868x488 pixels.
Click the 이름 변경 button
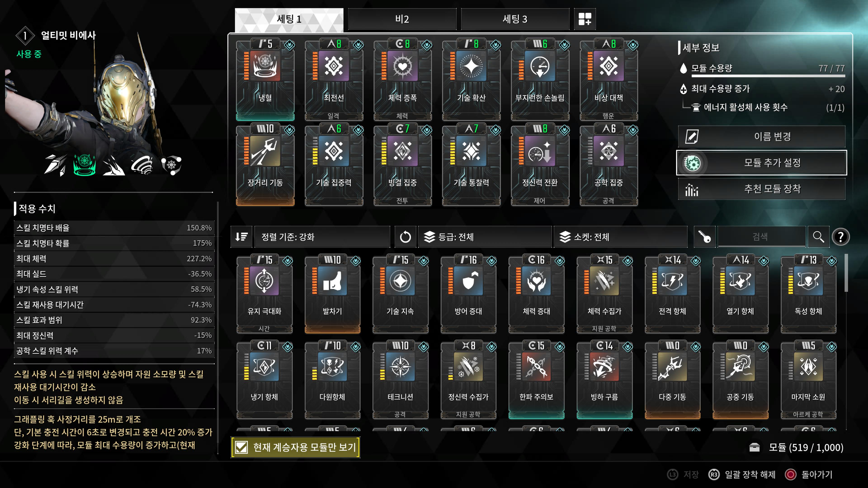point(762,136)
